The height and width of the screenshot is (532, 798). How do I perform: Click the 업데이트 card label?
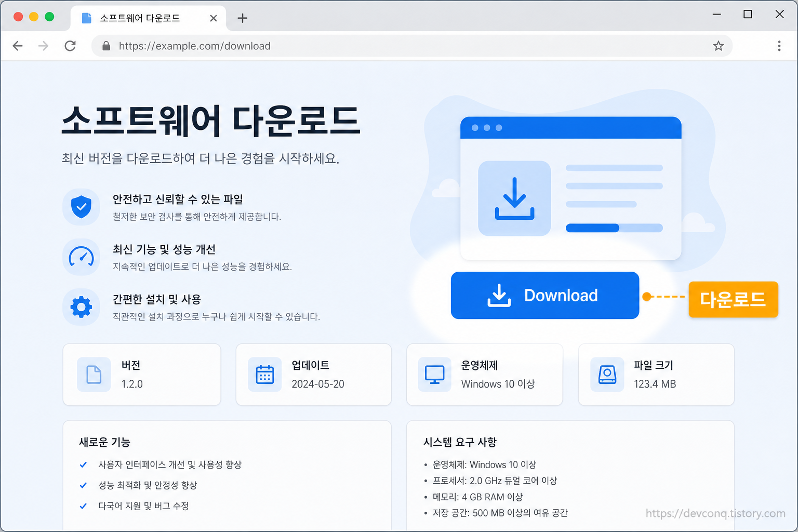pyautogui.click(x=311, y=365)
